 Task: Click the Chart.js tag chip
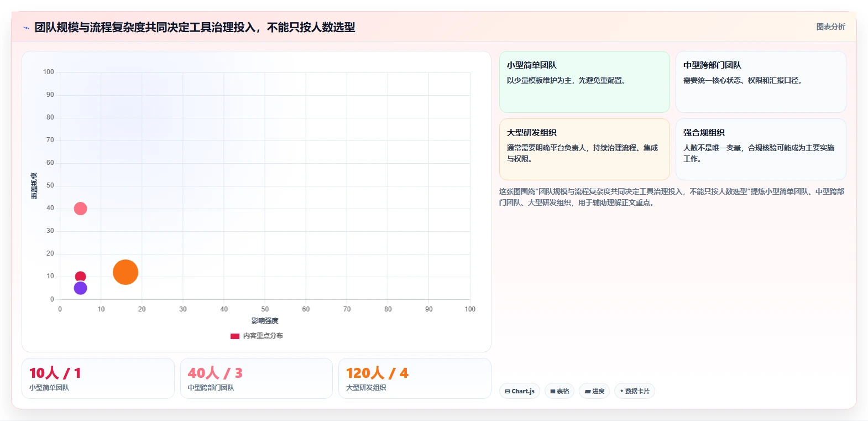520,391
